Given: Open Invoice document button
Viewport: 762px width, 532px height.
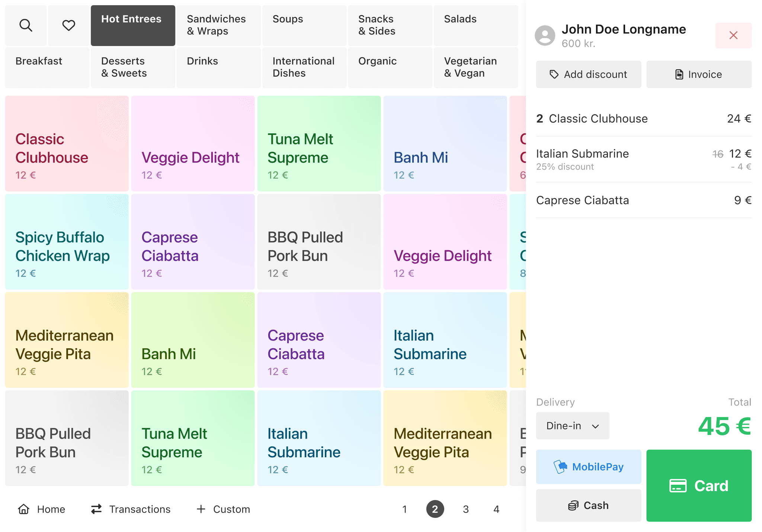Looking at the screenshot, I should click(x=698, y=74).
